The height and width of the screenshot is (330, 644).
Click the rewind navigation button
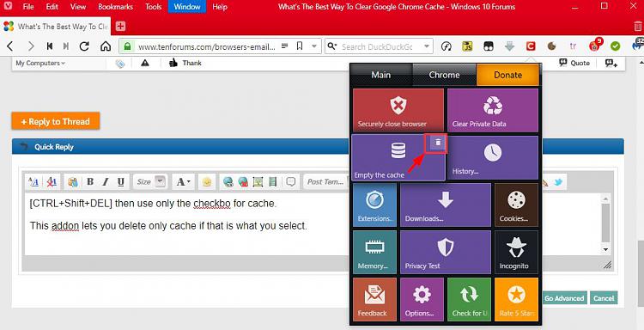[x=50, y=46]
